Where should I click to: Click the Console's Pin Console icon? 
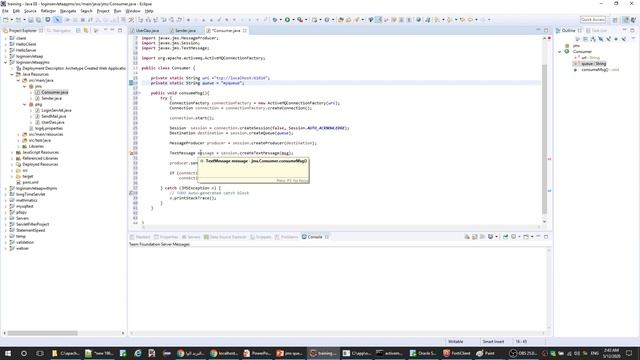coord(505,237)
